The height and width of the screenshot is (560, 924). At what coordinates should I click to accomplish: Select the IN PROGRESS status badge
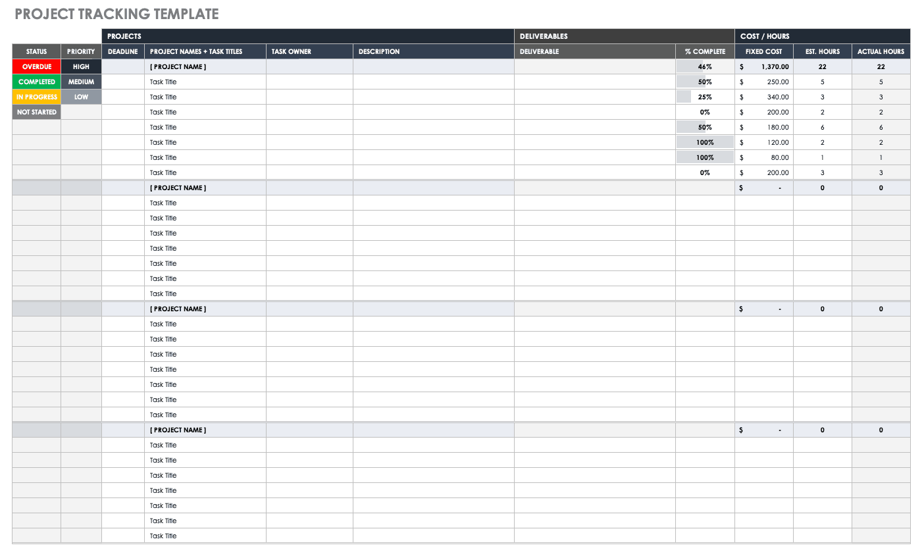pos(36,97)
